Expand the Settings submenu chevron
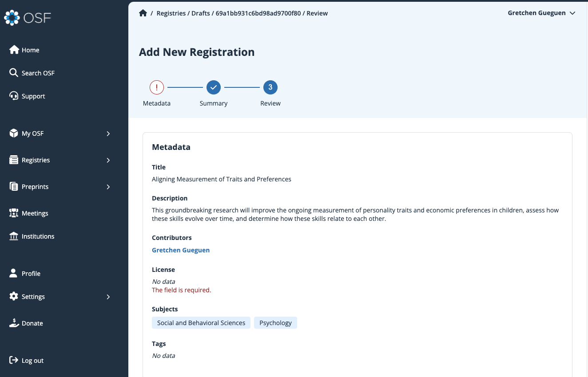Viewport: 588px width, 377px height. [x=108, y=297]
